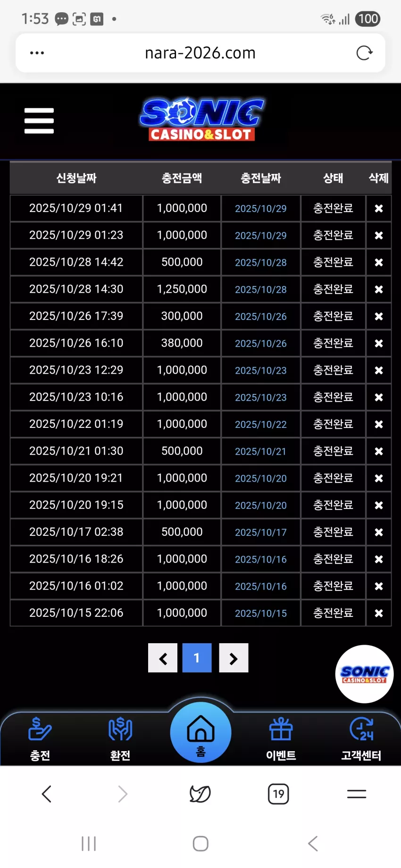Select page 1 in pagination

pos(197,658)
